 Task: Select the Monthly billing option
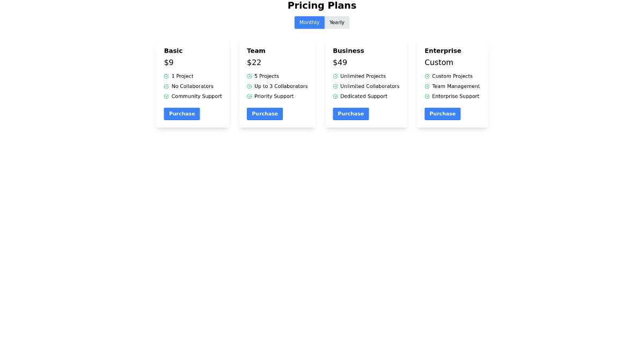tap(309, 22)
